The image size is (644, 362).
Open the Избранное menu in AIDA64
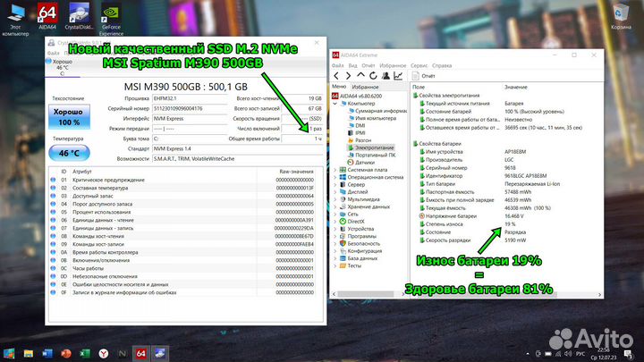[393, 65]
